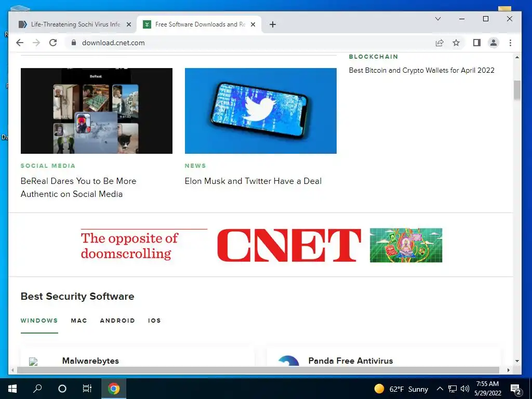The width and height of the screenshot is (532, 399).
Task: Open Cortana circle icon
Action: 62,389
